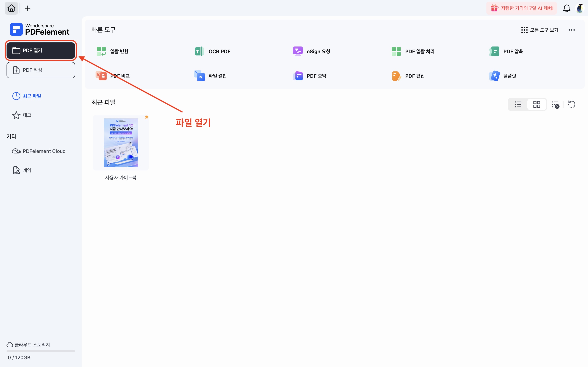Viewport: 588px width, 367px height.
Task: Launch the eSign 요청 tool
Action: (x=312, y=51)
